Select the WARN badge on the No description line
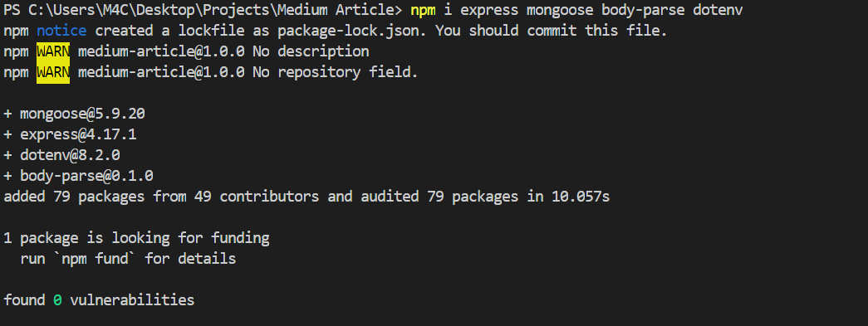The width and height of the screenshot is (868, 326). click(53, 51)
